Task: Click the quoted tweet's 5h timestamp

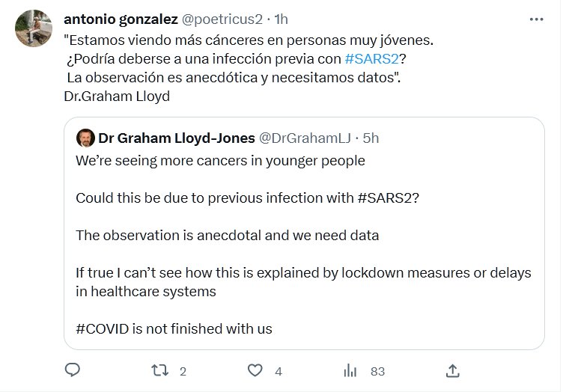Action: click(371, 138)
